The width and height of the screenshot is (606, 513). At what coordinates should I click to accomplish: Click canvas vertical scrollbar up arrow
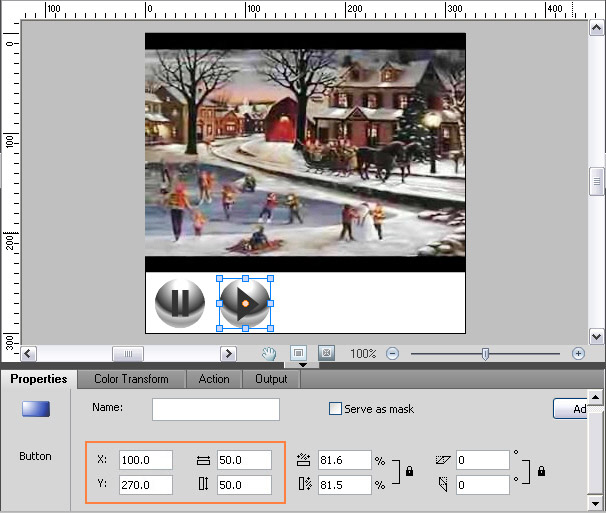596,28
